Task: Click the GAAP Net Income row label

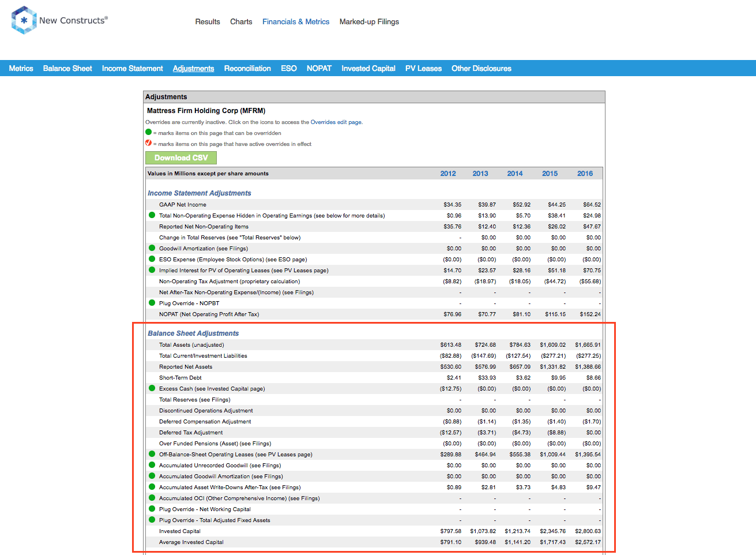Action: tap(183, 205)
